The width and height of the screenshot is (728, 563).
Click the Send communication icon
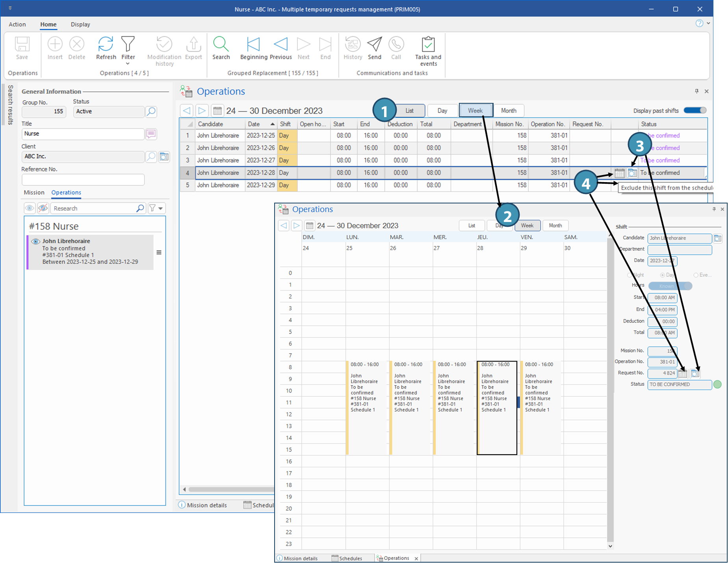(x=374, y=44)
